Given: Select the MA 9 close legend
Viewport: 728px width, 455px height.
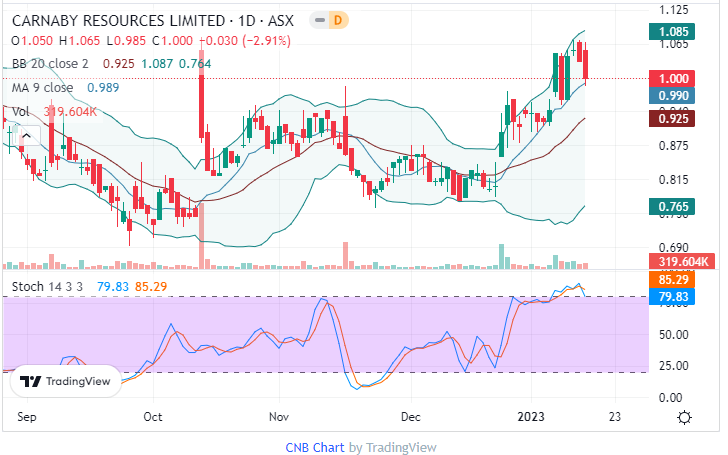Looking at the screenshot, I should click(44, 88).
